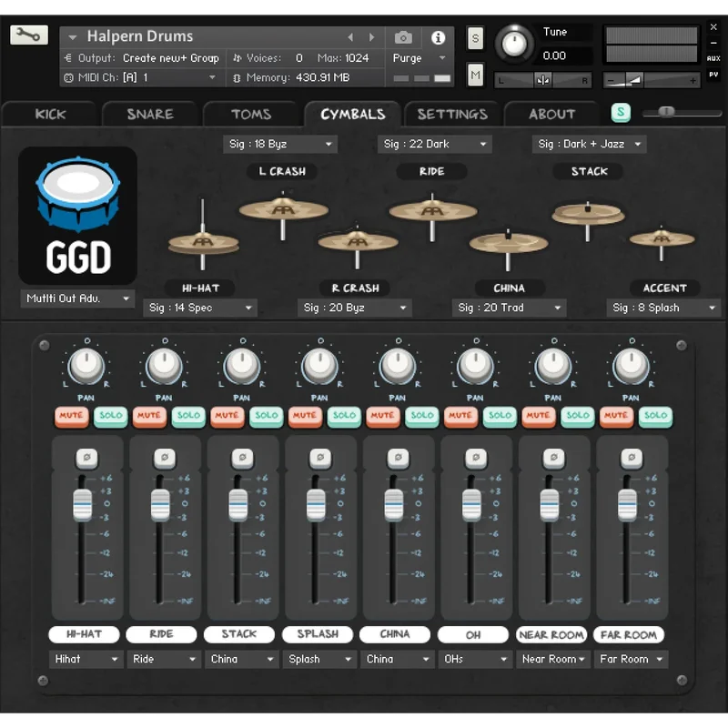728x728 pixels.
Task: Click the Hi-Hat pan knob
Action: 86,366
